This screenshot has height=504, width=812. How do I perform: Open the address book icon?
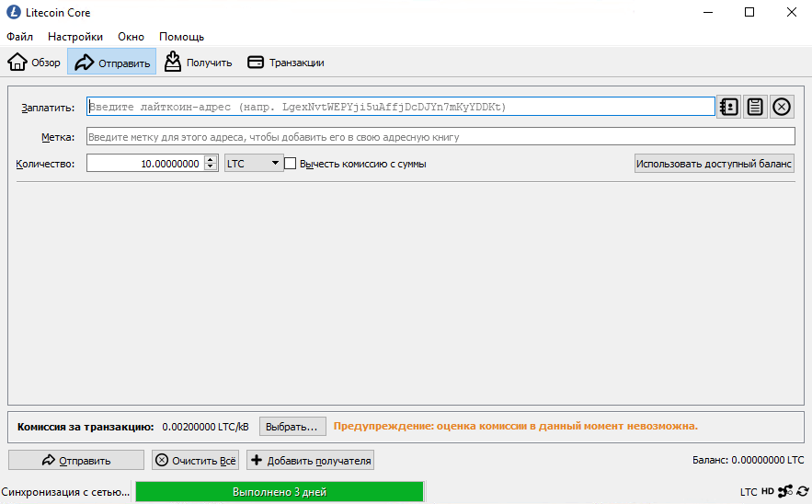(x=728, y=107)
